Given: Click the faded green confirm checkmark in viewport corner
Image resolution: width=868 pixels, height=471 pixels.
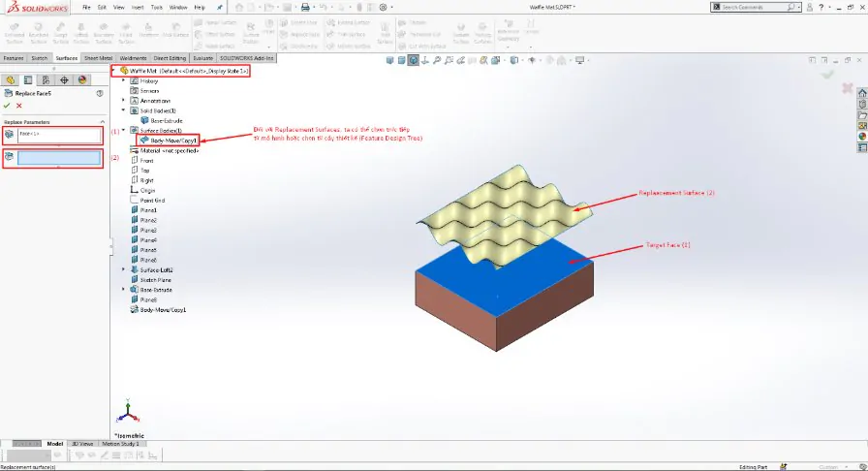Looking at the screenshot, I should [828, 75].
